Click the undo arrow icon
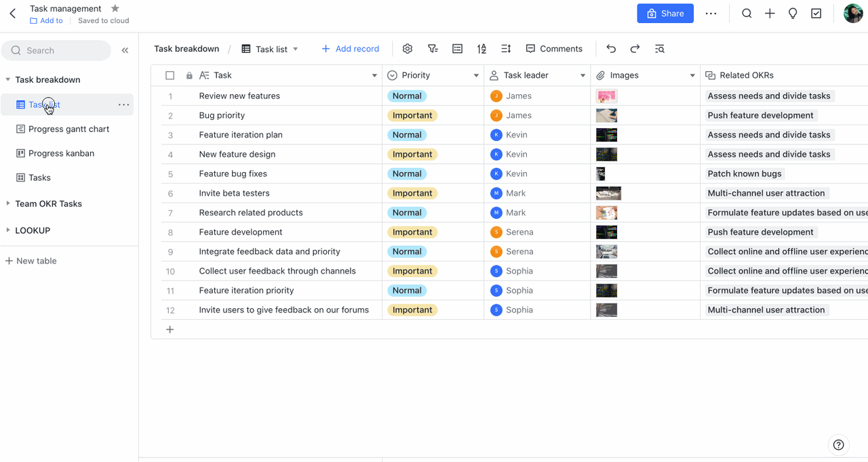The height and width of the screenshot is (462, 868). tap(611, 49)
